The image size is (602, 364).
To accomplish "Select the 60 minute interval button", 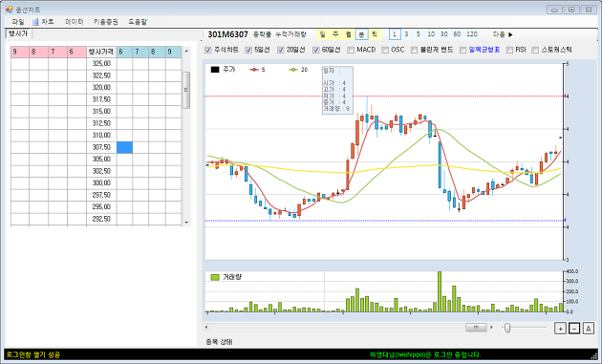I will point(457,34).
